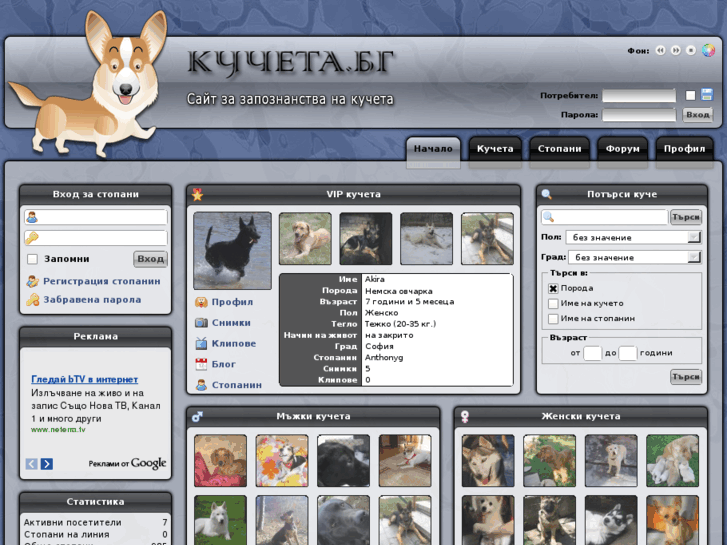
Task: Click the ad URL www.neterra.tv
Action: pos(58,430)
